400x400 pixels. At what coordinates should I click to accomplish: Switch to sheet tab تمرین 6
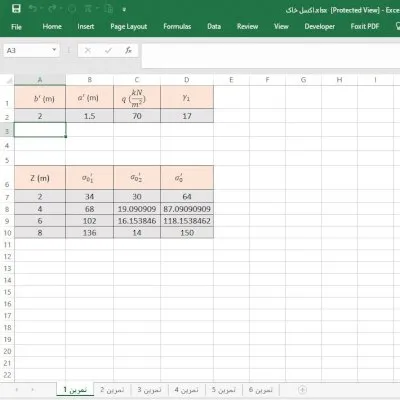(x=261, y=389)
